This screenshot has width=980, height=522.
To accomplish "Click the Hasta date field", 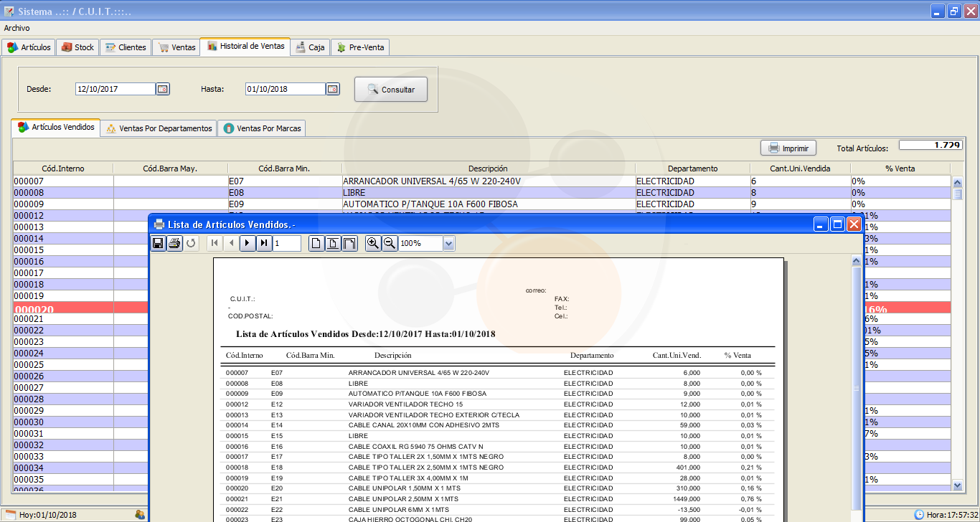I will click(x=286, y=89).
